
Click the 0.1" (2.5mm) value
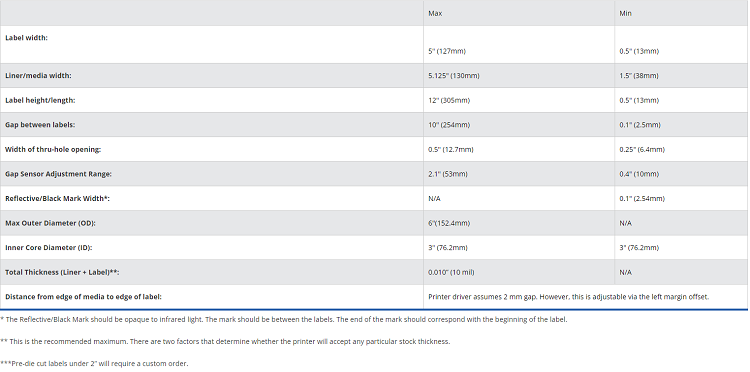click(x=640, y=125)
